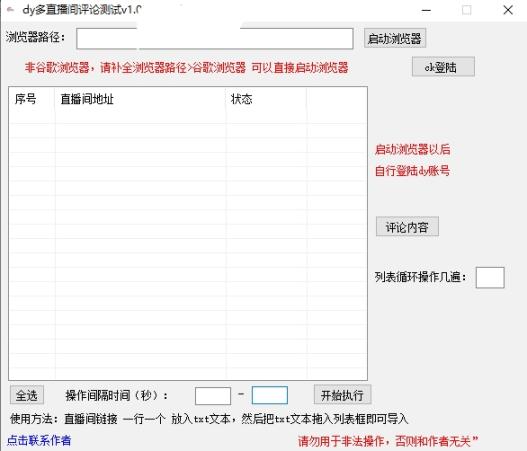Open the 评论内容 comment content button
This screenshot has width=527, height=451.
407,227
